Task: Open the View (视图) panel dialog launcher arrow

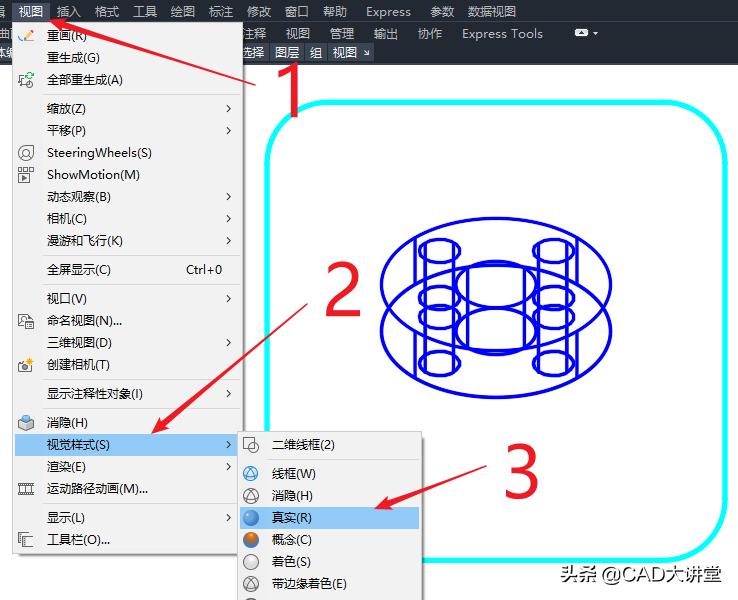Action: coord(367,53)
